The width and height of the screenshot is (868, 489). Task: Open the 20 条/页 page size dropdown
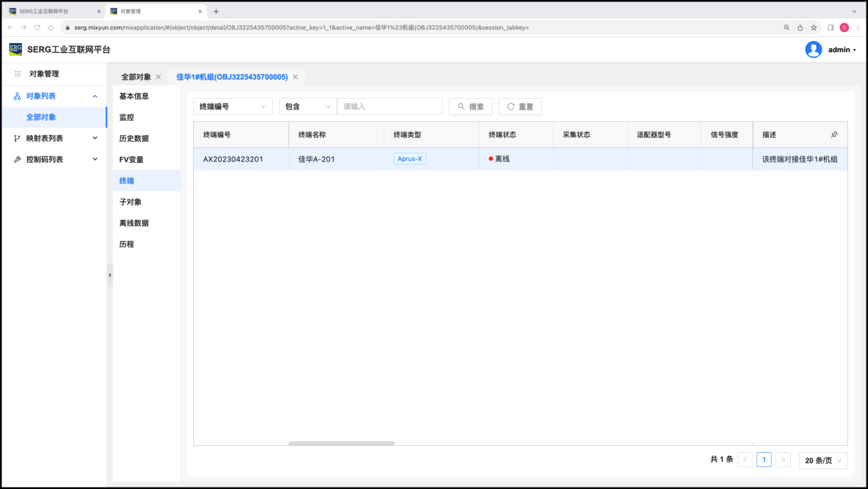pos(823,460)
